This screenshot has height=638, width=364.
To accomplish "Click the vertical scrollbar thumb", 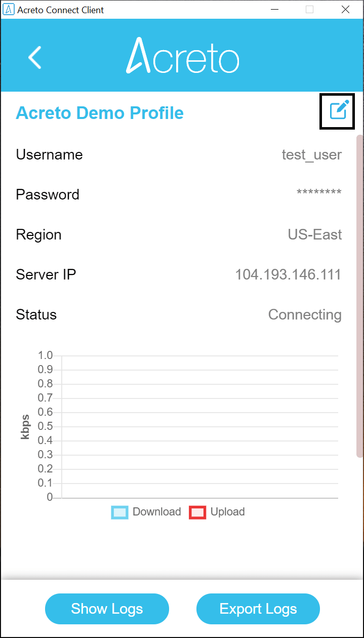I will coord(359,297).
